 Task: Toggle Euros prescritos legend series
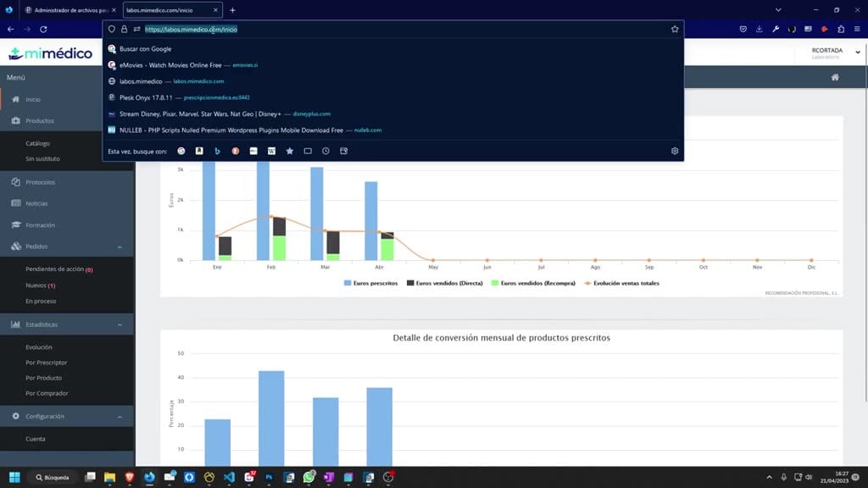[370, 283]
